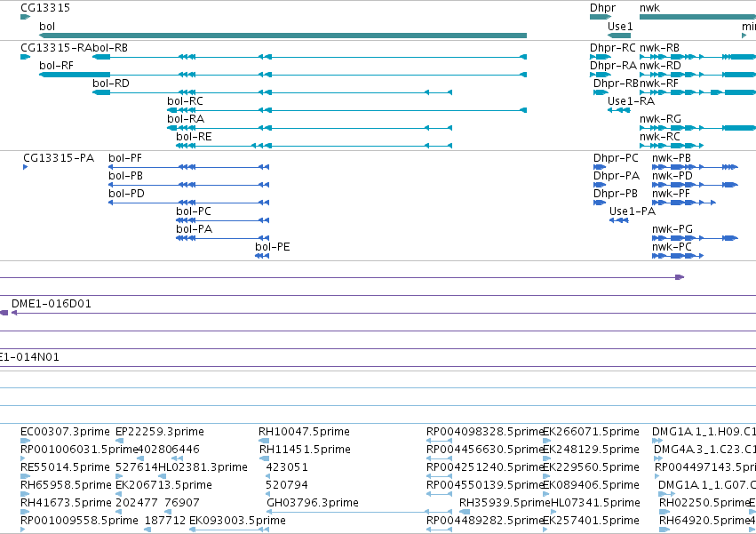Select the Use1 gene arrow glyph

[619, 36]
